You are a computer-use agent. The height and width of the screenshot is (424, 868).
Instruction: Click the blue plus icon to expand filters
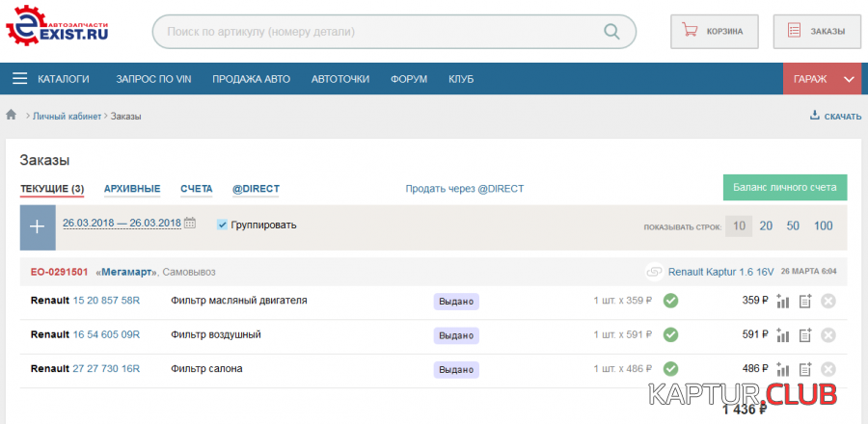[x=38, y=227]
